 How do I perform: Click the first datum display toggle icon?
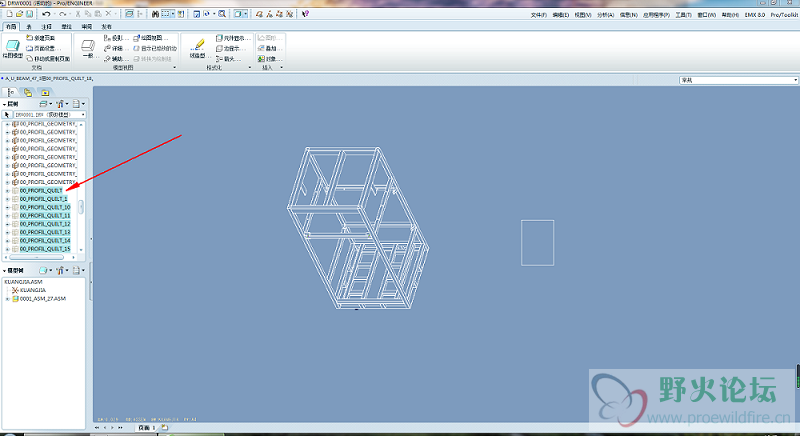(259, 14)
